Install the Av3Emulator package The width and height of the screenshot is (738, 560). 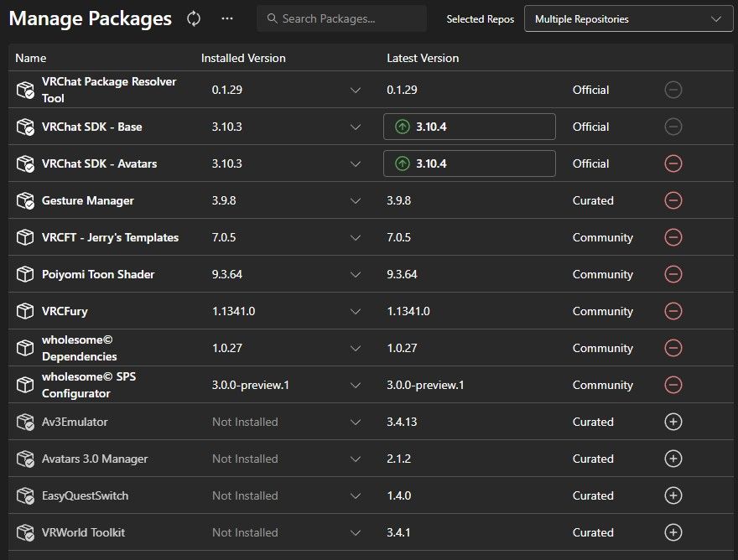[673, 422]
